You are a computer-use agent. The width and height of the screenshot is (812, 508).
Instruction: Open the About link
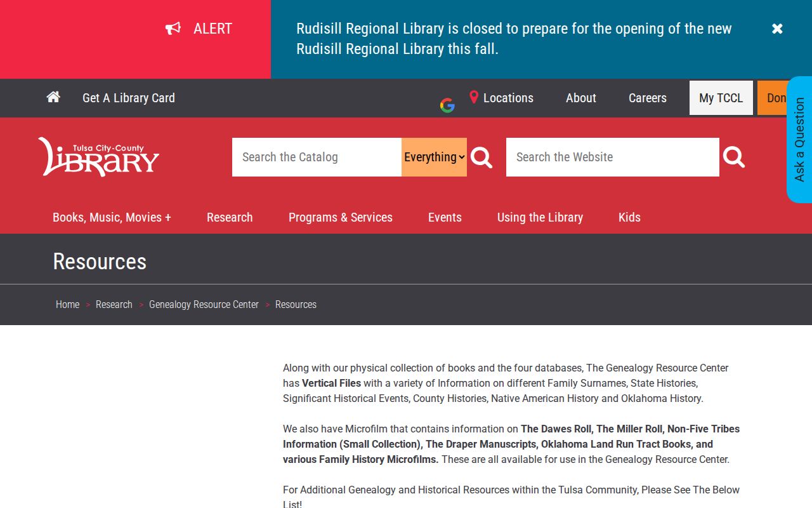(x=581, y=98)
